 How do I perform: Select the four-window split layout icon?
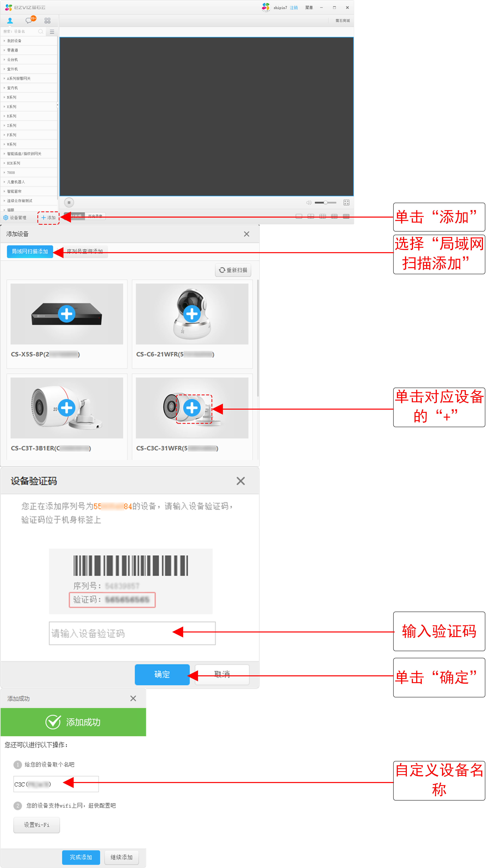coord(311,216)
